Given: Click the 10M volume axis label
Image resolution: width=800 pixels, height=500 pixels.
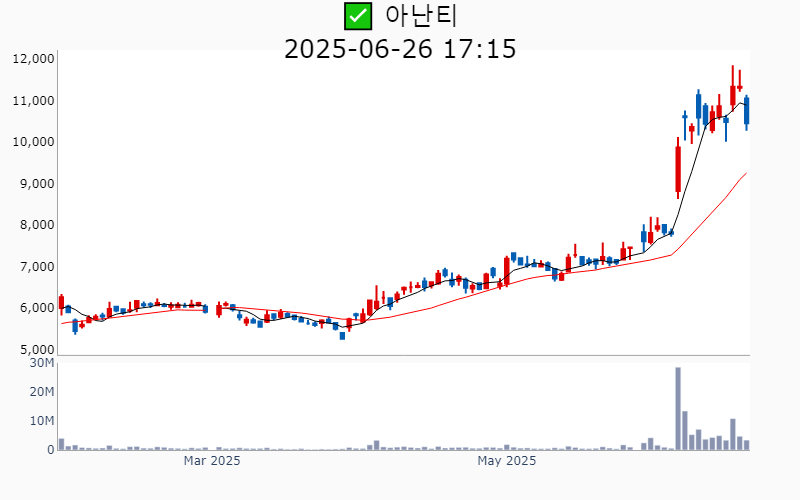Looking at the screenshot, I should pos(42,421).
